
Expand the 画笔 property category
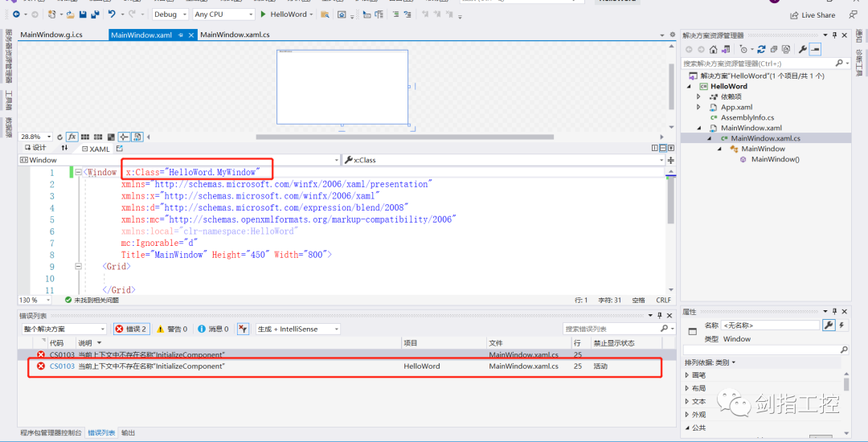pos(687,375)
